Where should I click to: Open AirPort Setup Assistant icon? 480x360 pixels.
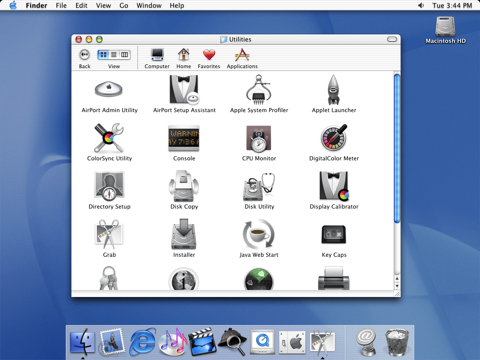[184, 89]
